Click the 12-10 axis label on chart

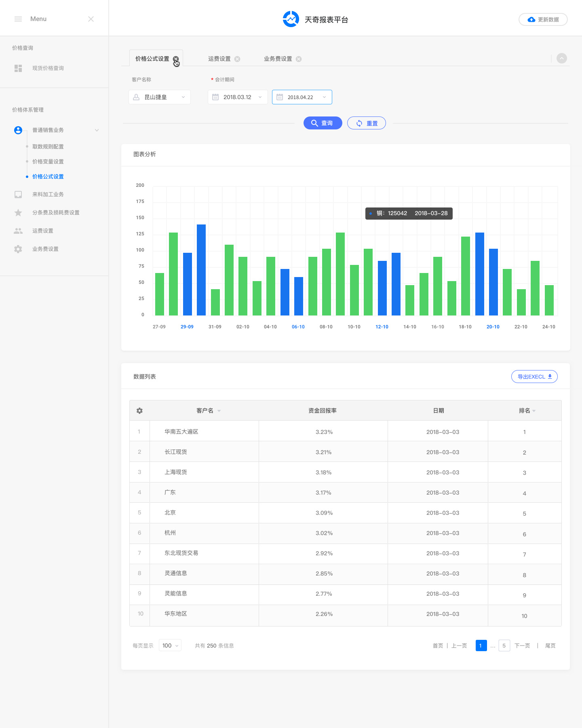click(382, 327)
